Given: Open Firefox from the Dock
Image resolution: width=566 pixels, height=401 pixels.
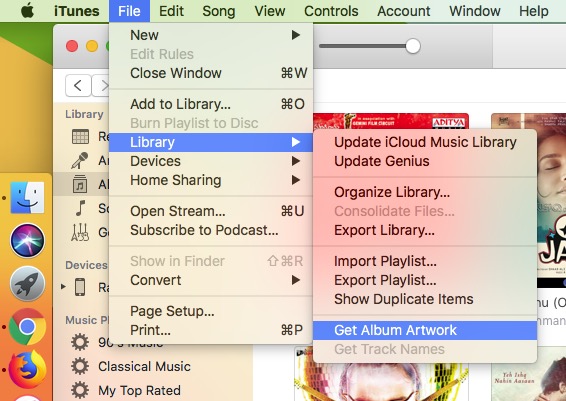Looking at the screenshot, I should point(27,369).
